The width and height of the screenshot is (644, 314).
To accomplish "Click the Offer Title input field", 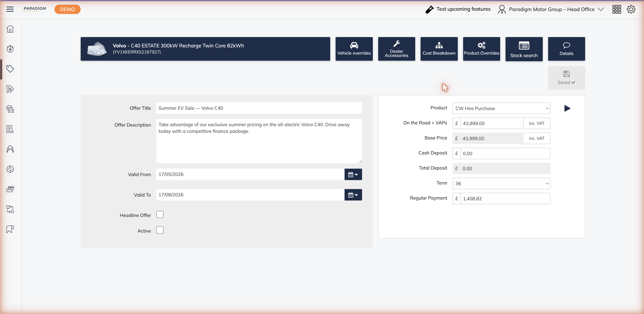I will coord(259,108).
